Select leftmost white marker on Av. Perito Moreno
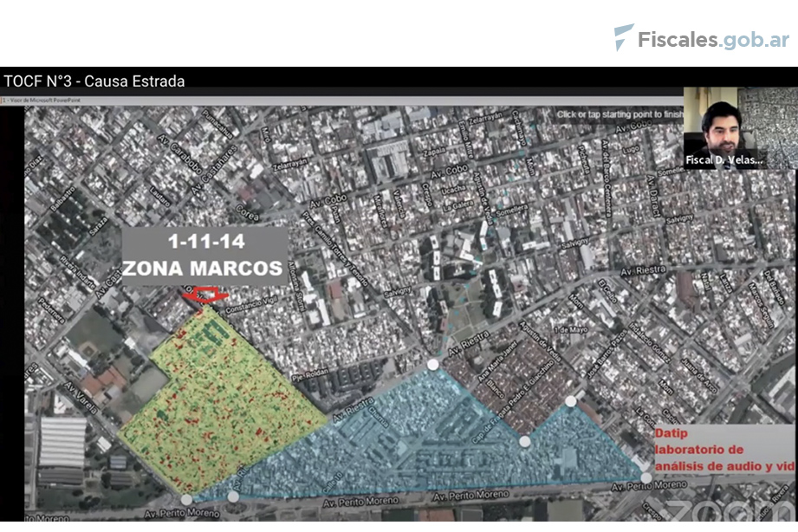Viewport: 798px width, 532px height. click(186, 500)
